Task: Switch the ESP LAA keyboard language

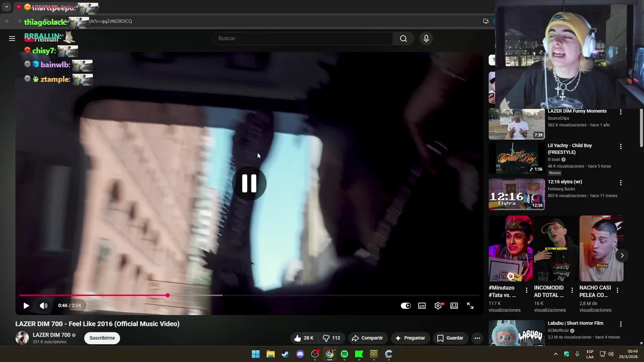Action: pyautogui.click(x=590, y=354)
